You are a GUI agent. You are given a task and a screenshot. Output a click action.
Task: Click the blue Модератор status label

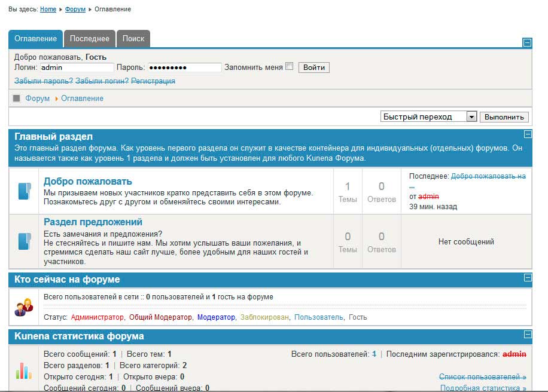[x=216, y=317]
